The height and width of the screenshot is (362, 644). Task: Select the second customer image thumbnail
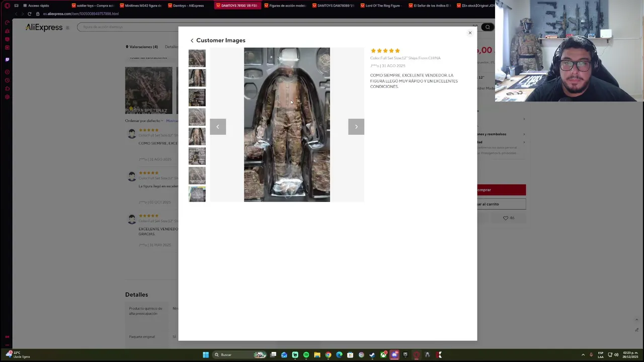tap(197, 78)
